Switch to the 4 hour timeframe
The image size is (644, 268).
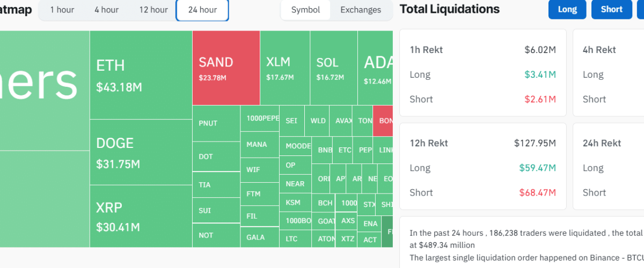tap(106, 10)
